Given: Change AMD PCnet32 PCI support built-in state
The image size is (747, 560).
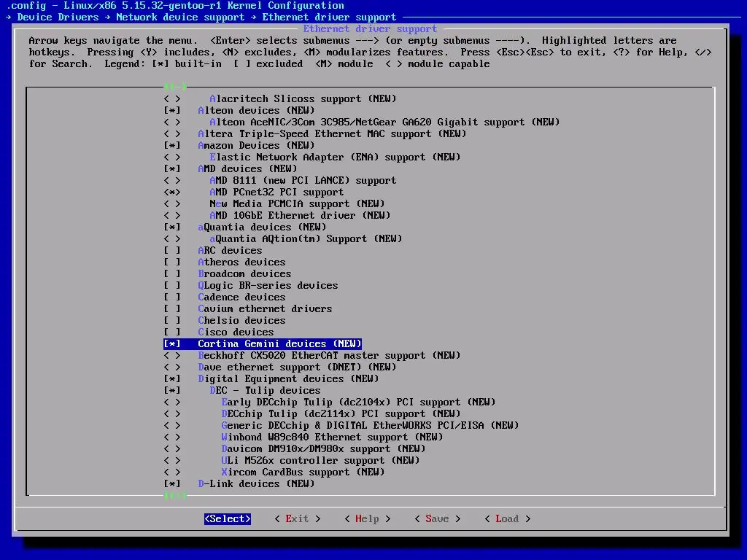Looking at the screenshot, I should point(172,192).
